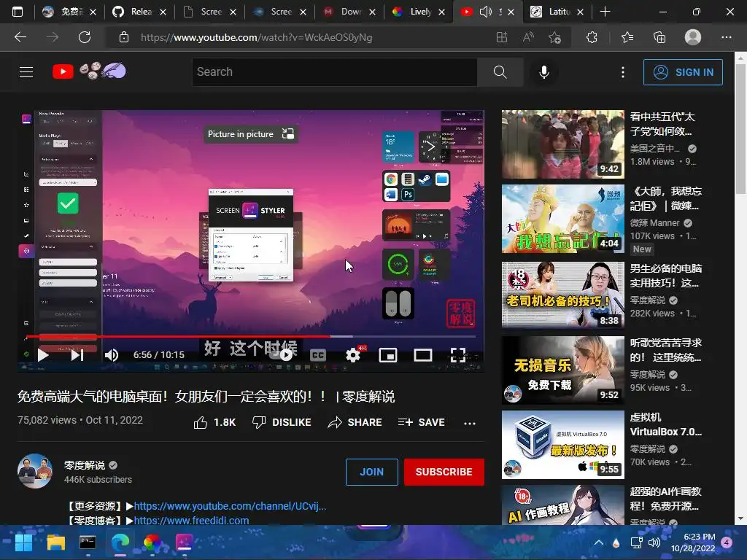Image resolution: width=747 pixels, height=560 pixels.
Task: Click Picture in picture overlay button
Action: click(251, 134)
